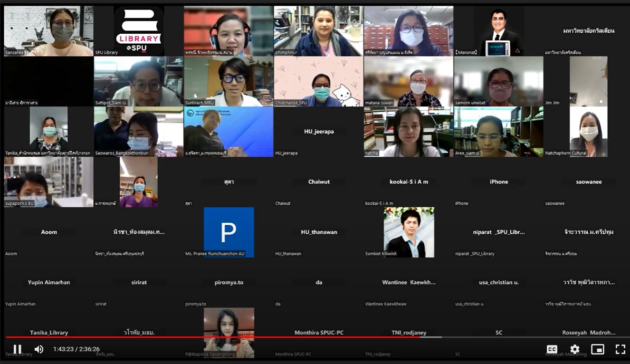
Task: Click the Manonat suited man tile
Action: coord(498,30)
